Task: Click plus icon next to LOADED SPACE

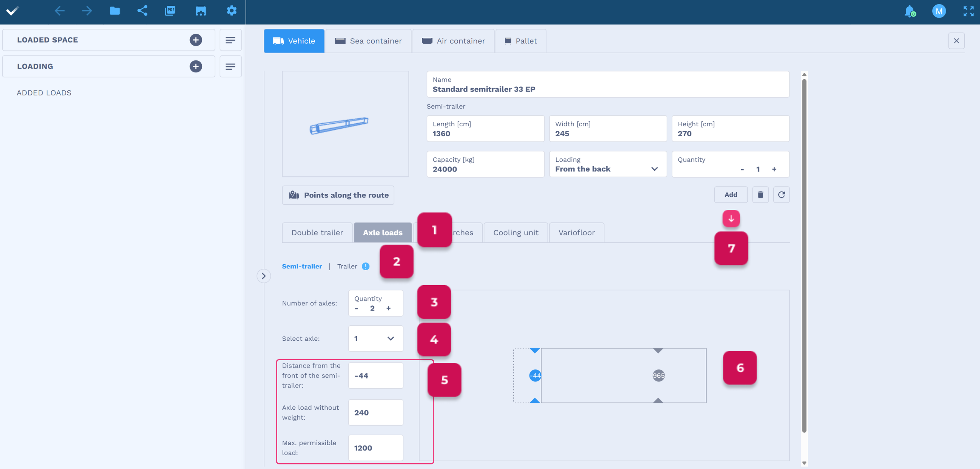Action: coord(196,40)
